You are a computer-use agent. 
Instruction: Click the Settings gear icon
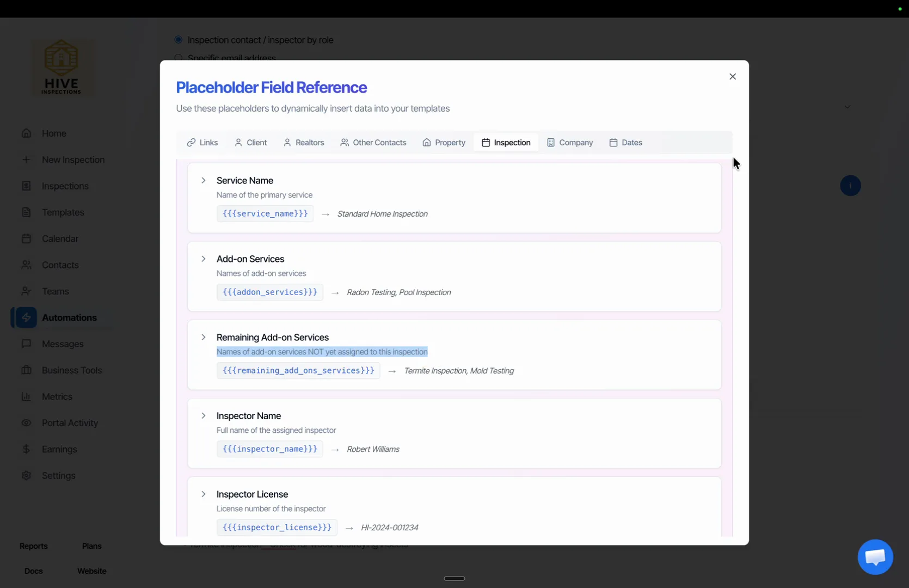click(26, 475)
